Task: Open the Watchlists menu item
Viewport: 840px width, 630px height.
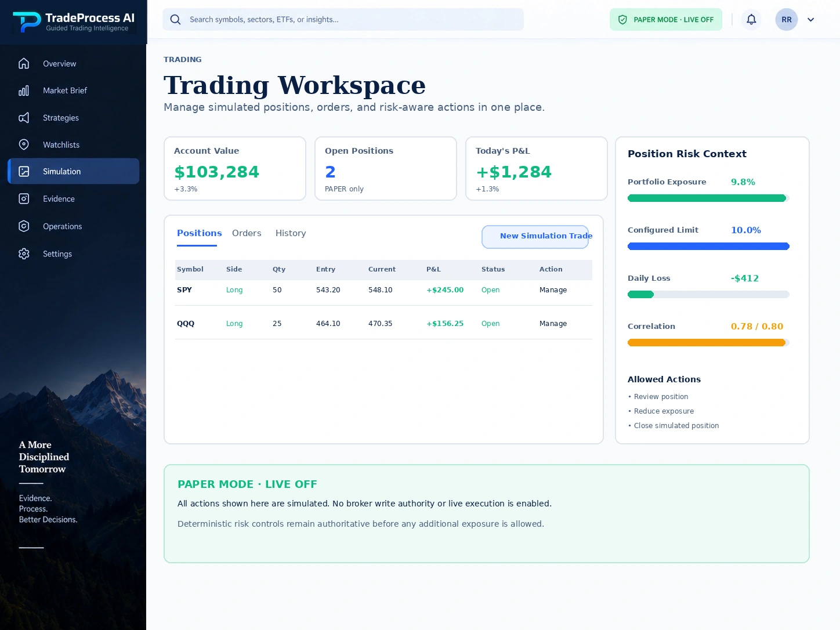Action: pyautogui.click(x=74, y=144)
